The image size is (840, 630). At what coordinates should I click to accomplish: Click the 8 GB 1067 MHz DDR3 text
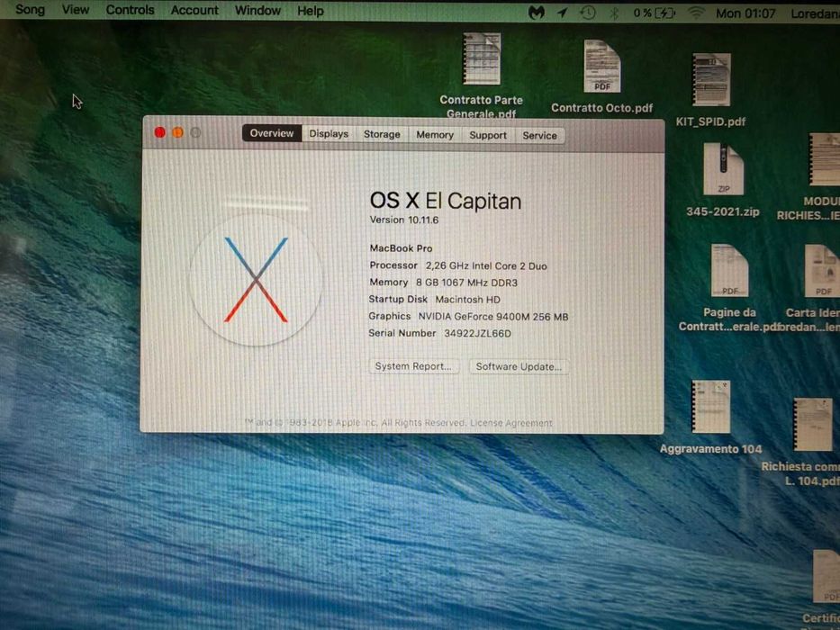(466, 283)
